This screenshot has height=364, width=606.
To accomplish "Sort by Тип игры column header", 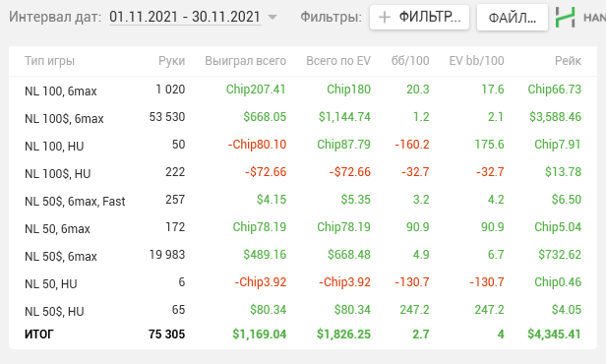I will click(x=49, y=61).
